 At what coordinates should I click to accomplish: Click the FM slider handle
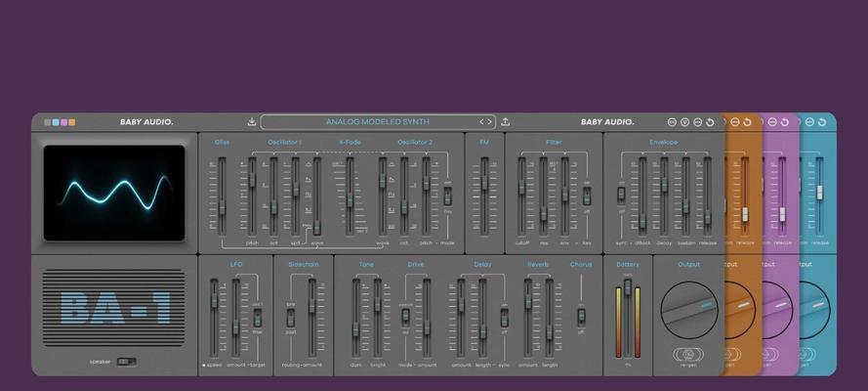point(485,183)
